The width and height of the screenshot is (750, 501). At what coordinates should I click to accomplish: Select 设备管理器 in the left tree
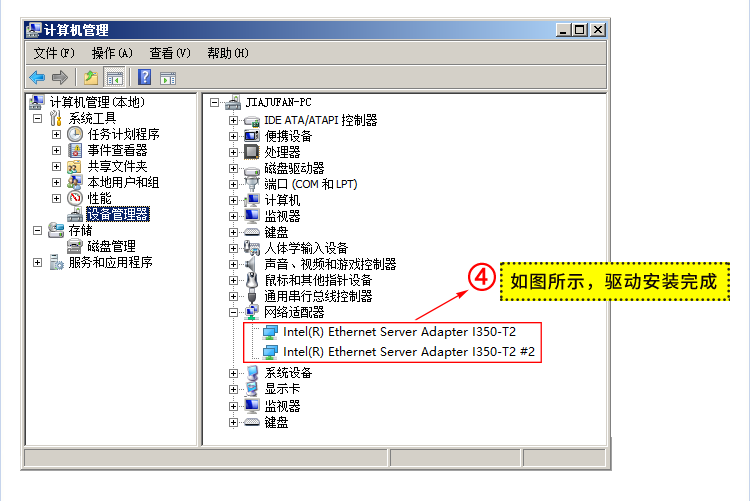118,214
